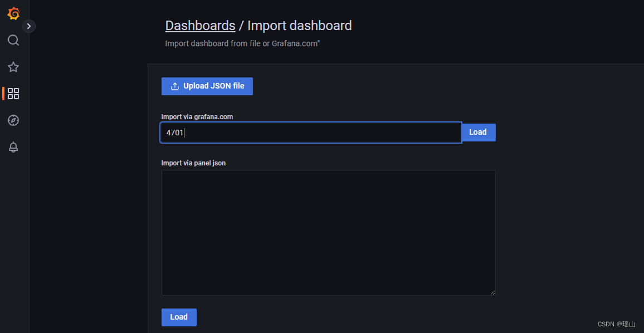Grab the text area resize handle corner

[x=493, y=293]
